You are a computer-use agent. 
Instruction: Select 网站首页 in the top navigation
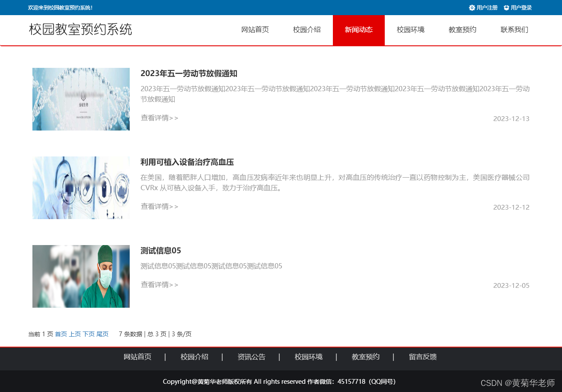(255, 30)
